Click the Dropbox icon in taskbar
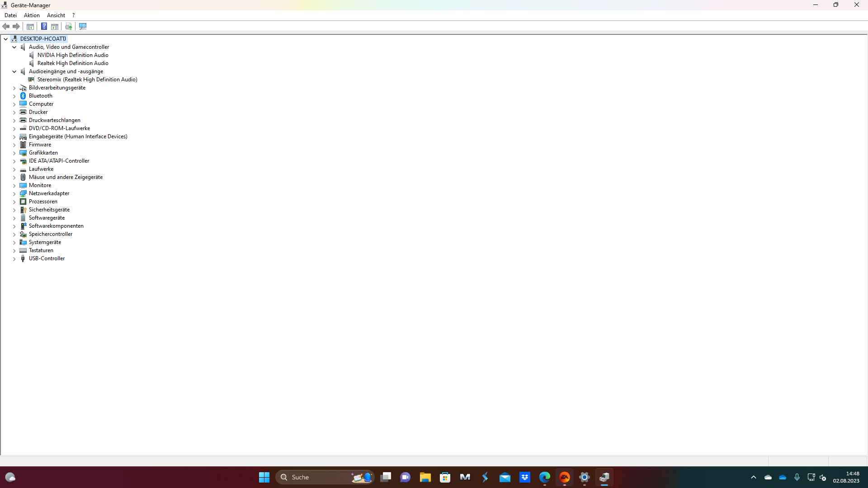The image size is (868, 488). [524, 477]
